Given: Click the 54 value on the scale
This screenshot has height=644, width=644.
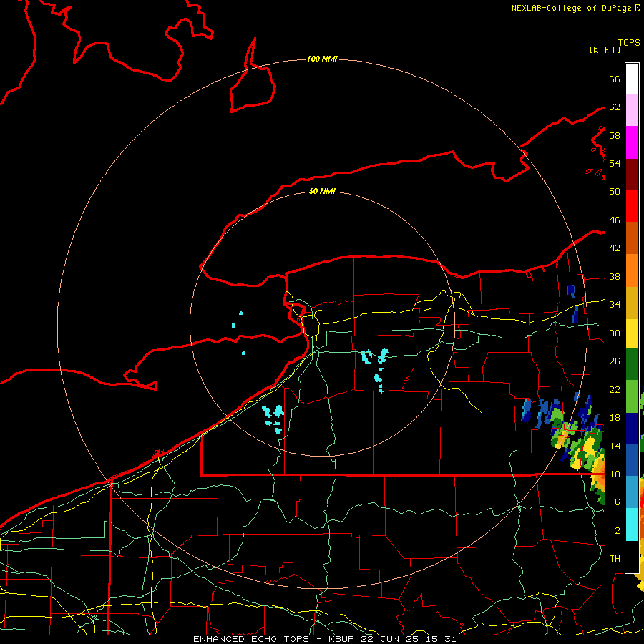Looking at the screenshot, I should 615,163.
